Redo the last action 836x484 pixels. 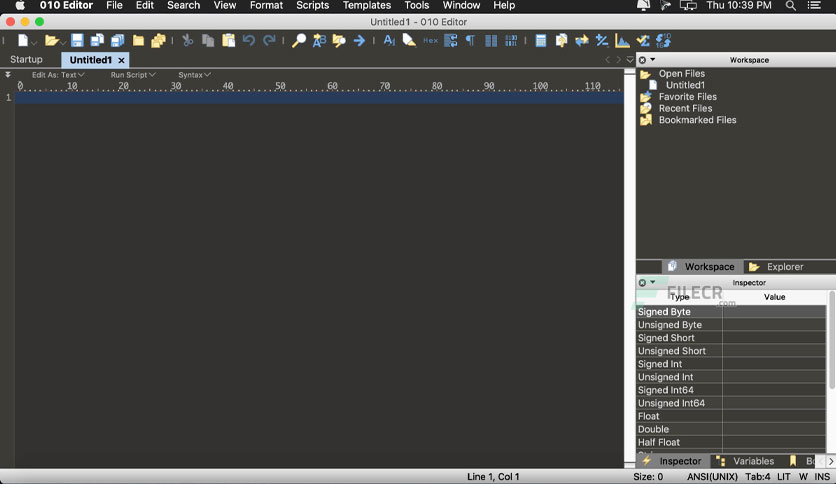[269, 41]
